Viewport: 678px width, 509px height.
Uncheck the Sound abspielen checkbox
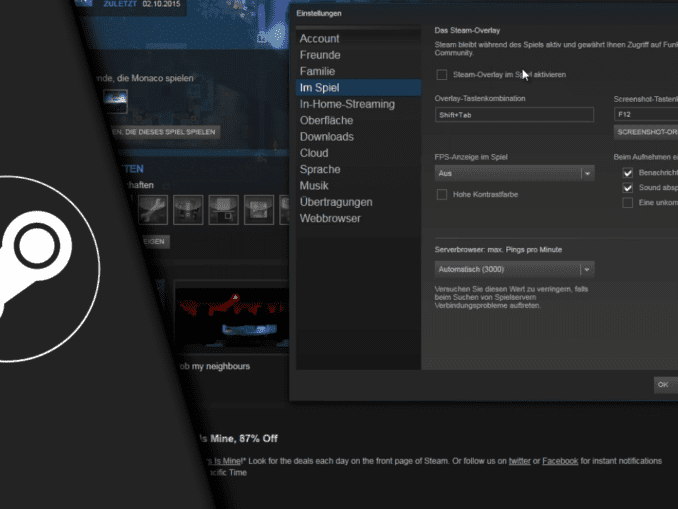(628, 187)
